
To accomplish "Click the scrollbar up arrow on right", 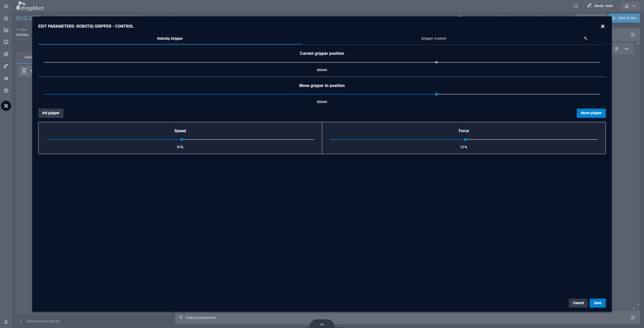I will tap(638, 44).
